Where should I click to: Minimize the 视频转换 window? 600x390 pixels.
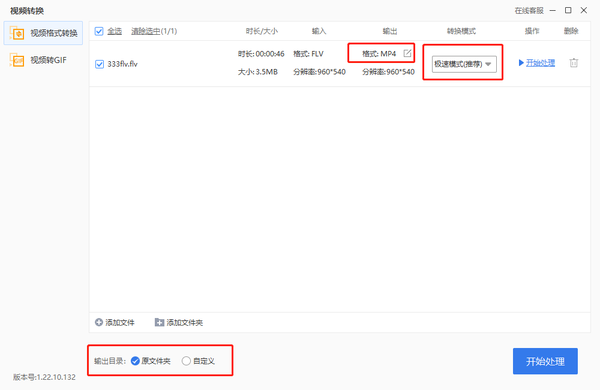(x=553, y=11)
